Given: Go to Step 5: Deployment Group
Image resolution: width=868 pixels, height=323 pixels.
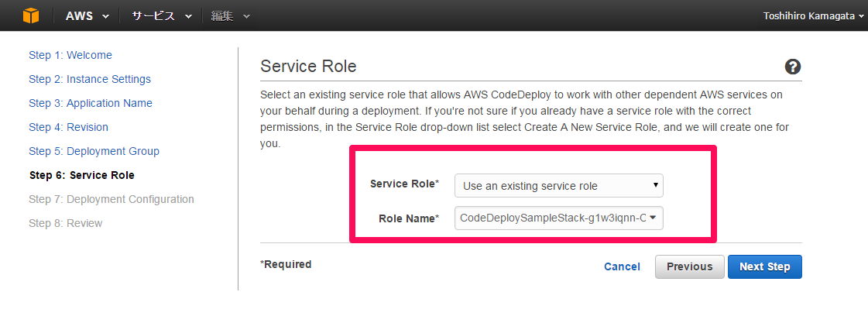Looking at the screenshot, I should pyautogui.click(x=94, y=151).
